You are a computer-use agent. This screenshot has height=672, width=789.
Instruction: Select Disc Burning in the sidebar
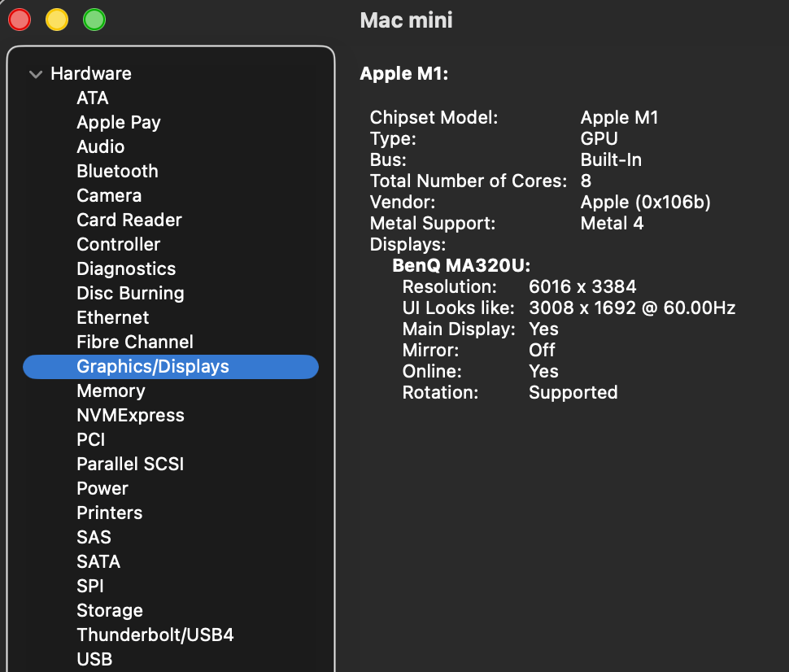[130, 293]
